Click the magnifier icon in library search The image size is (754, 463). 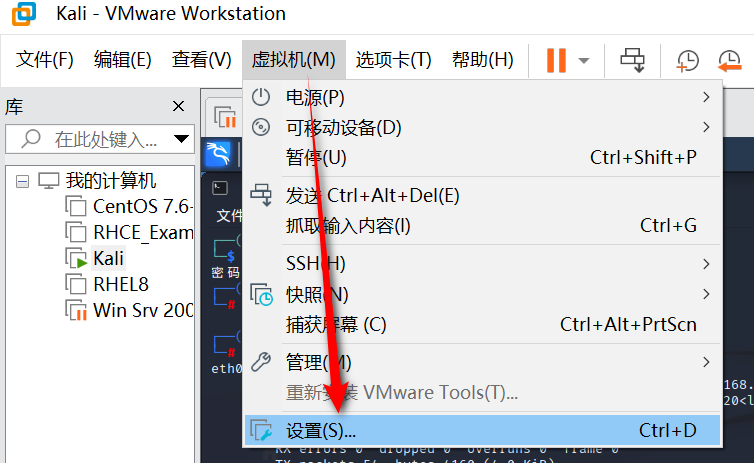pos(31,139)
